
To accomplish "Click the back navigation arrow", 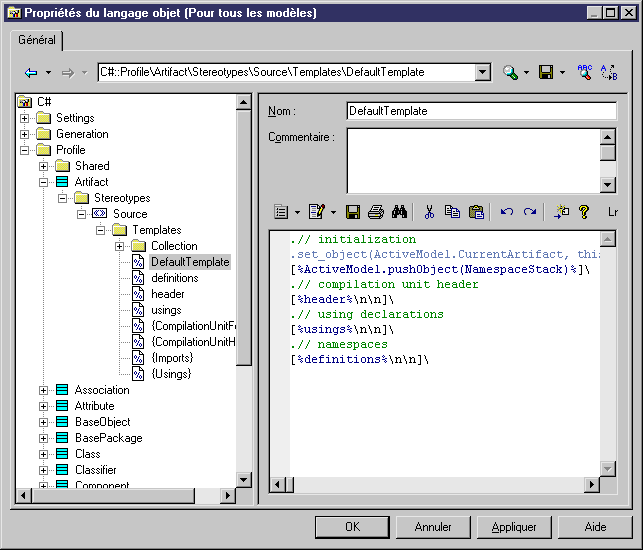I will point(31,73).
